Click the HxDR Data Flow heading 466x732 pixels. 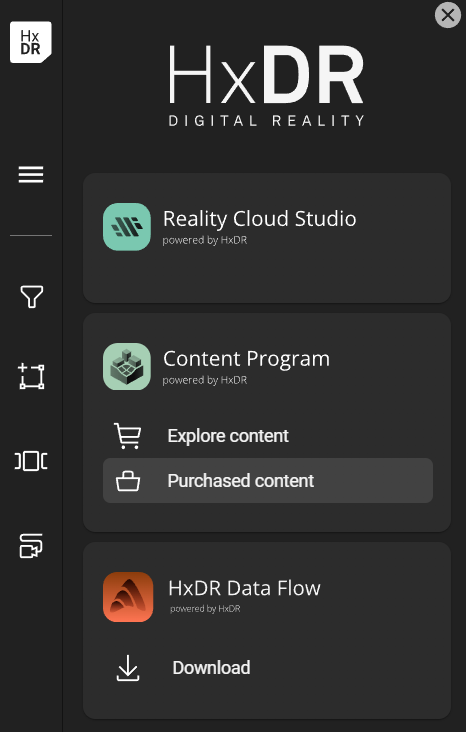click(x=244, y=588)
